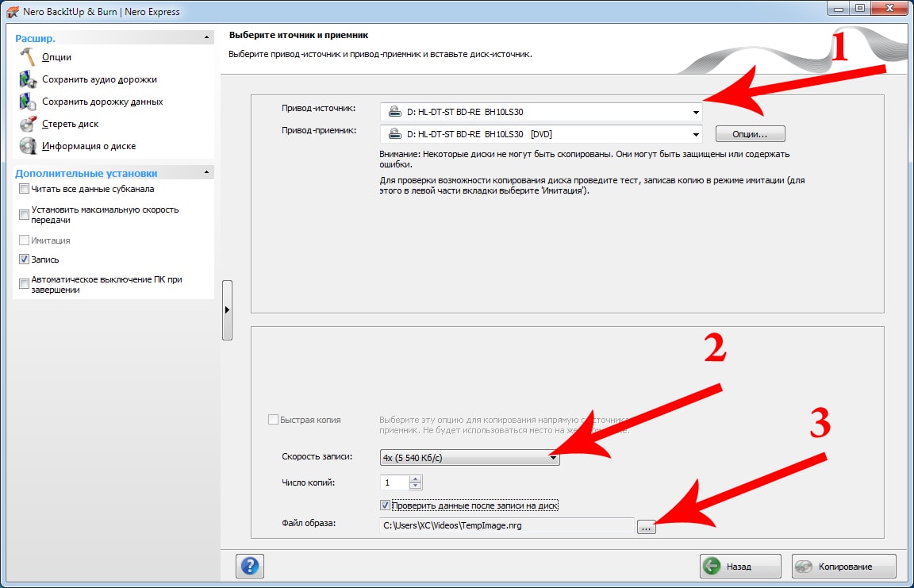Click the Nero flame icon in title bar

pos(12,12)
